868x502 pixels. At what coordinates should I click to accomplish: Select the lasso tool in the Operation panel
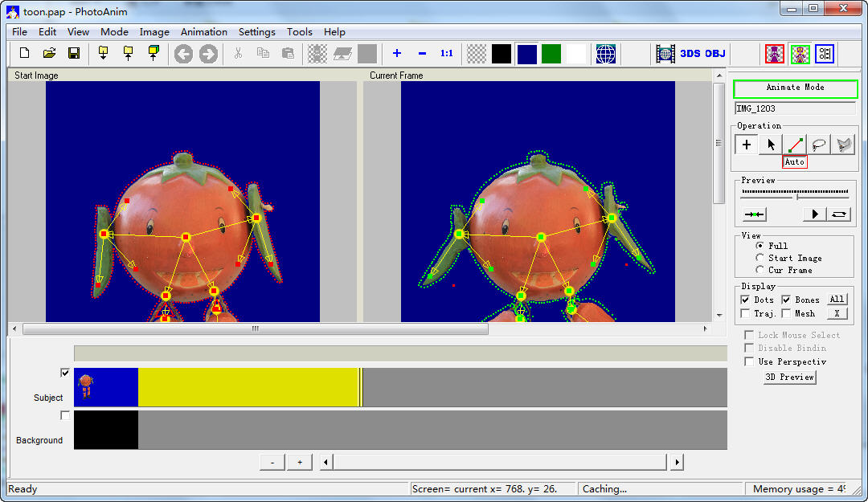tap(818, 145)
